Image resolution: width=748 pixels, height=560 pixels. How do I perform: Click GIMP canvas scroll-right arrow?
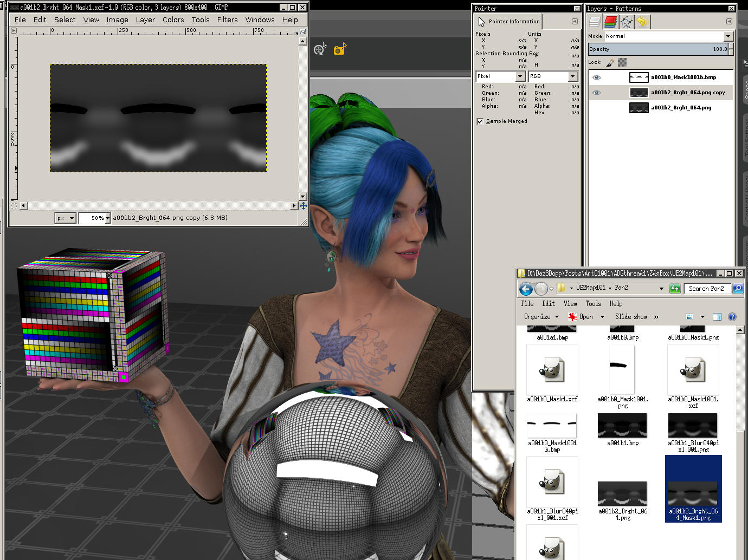click(x=294, y=206)
